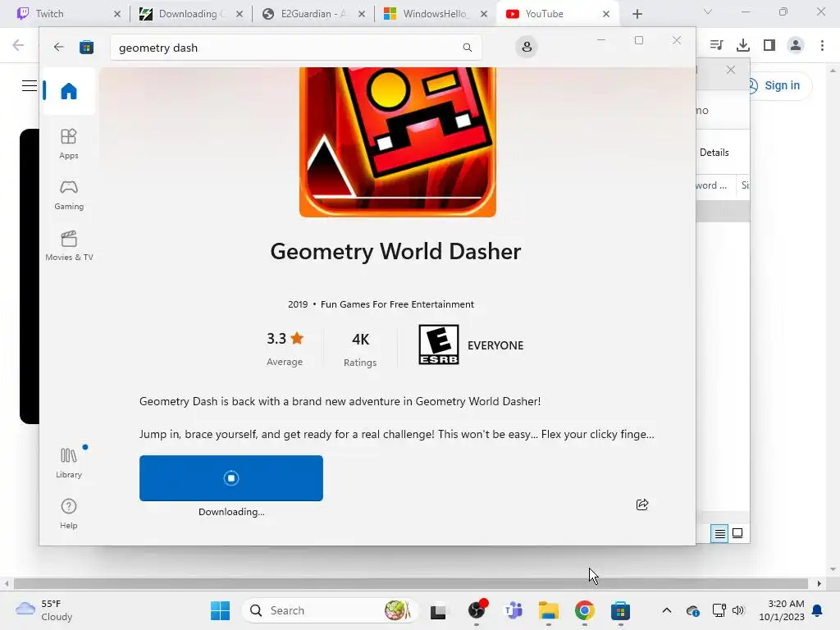Click the taskbar Search box
The image size is (840, 630).
click(330, 610)
